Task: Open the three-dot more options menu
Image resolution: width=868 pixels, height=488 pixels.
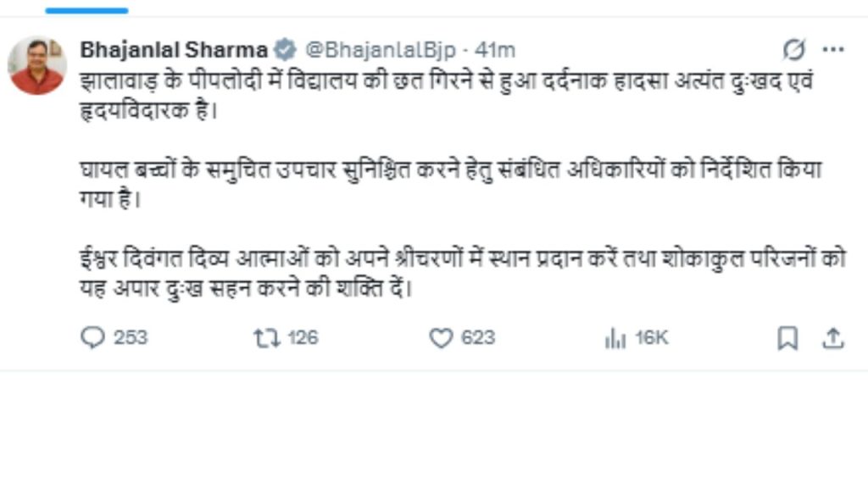Action: click(x=834, y=50)
